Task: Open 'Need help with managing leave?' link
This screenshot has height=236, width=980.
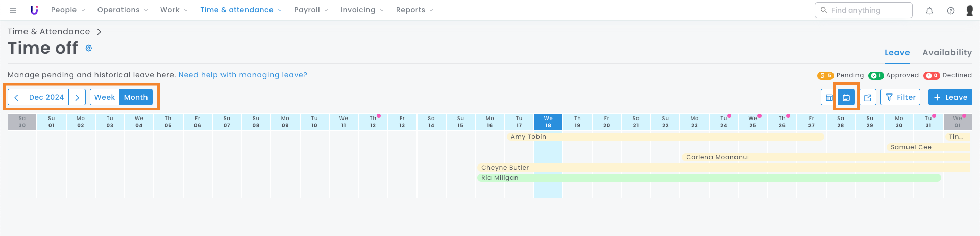Action: 242,75
